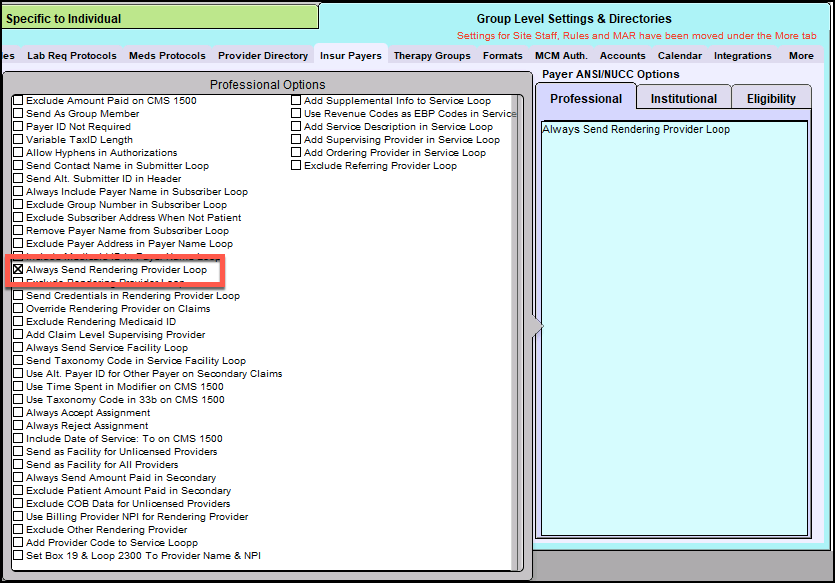Image resolution: width=835 pixels, height=583 pixels.
Task: Open the Calendar tab
Action: 680,56
